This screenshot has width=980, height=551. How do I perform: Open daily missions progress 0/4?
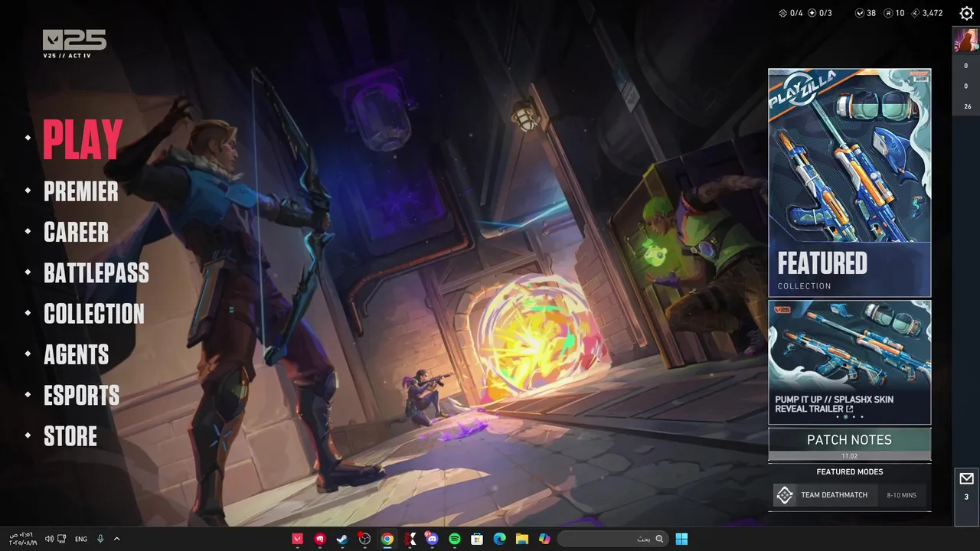tap(790, 13)
